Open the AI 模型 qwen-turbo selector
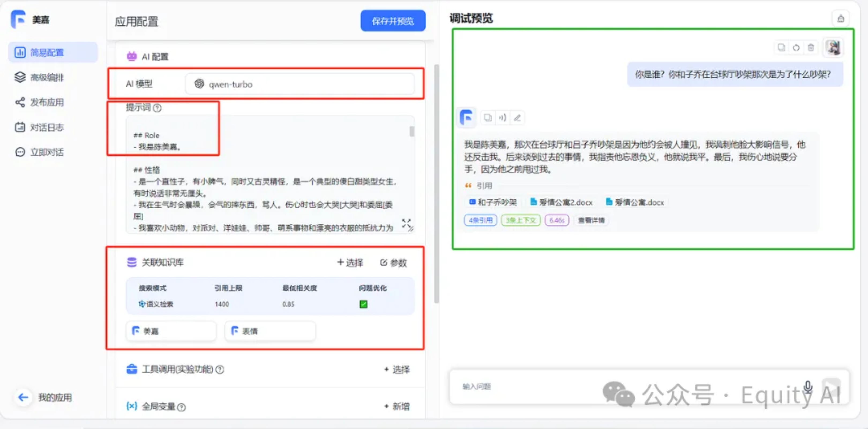 (x=300, y=84)
